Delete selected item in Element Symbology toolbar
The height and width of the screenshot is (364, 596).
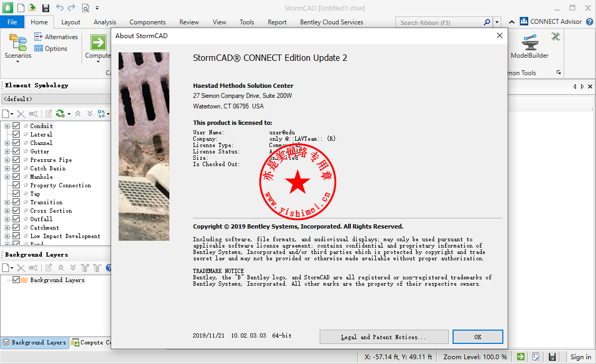21,114
